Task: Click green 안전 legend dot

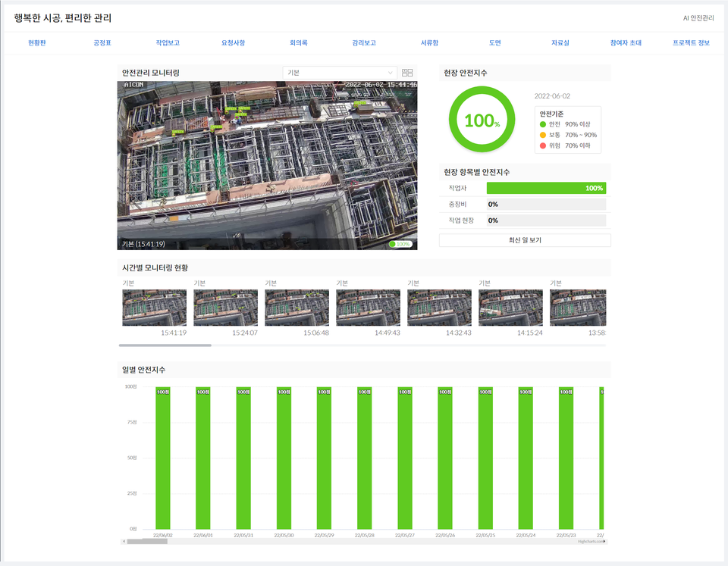Action: tap(543, 124)
